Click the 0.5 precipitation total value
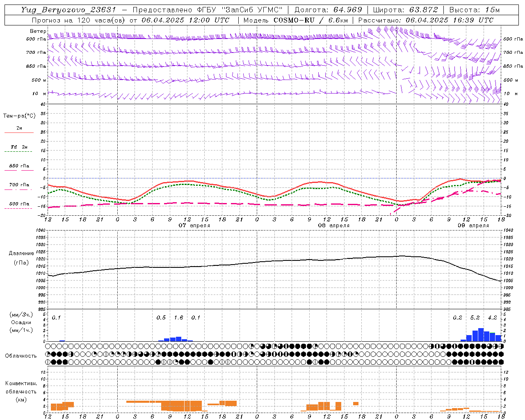The image size is (525, 420). [161, 318]
